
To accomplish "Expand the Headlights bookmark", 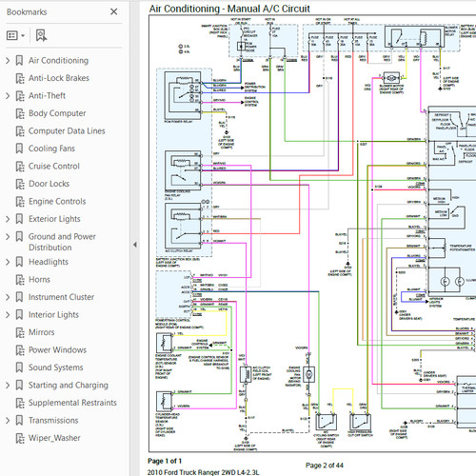I will click(8, 262).
